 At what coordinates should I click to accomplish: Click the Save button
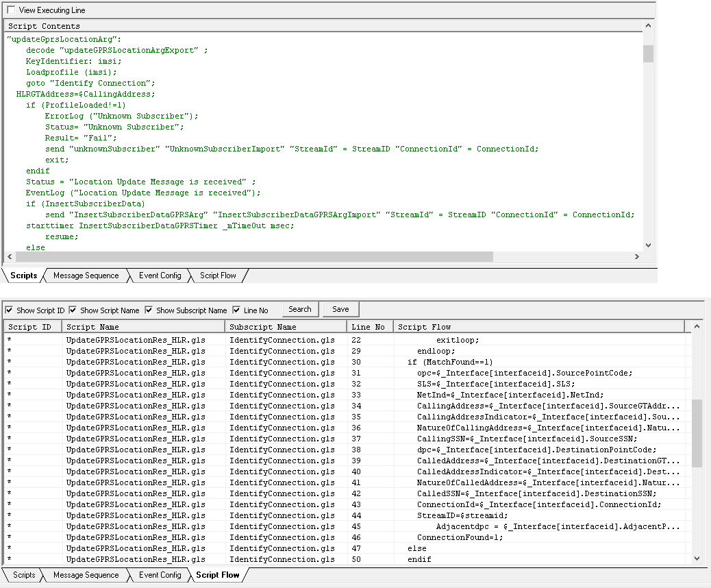pyautogui.click(x=340, y=309)
